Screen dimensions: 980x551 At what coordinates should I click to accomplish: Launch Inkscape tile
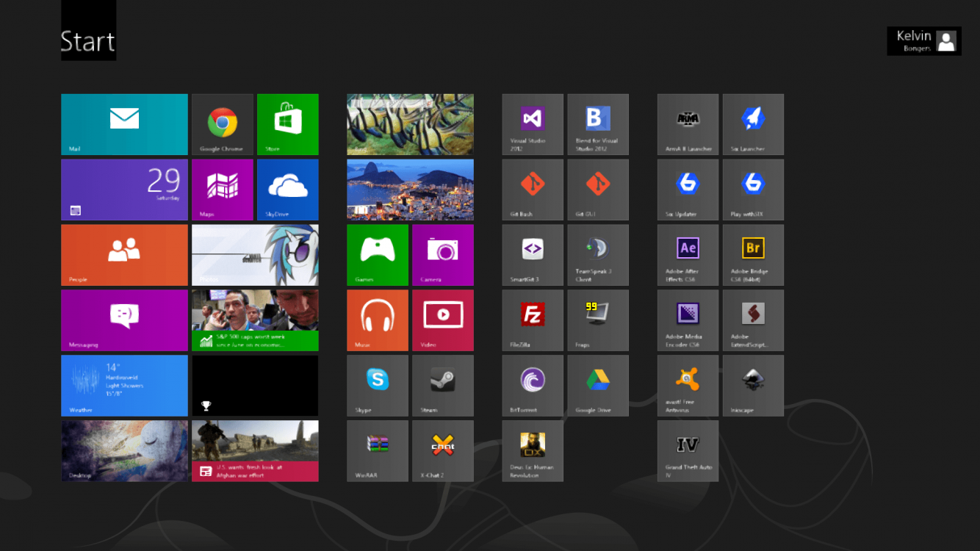[x=753, y=386]
